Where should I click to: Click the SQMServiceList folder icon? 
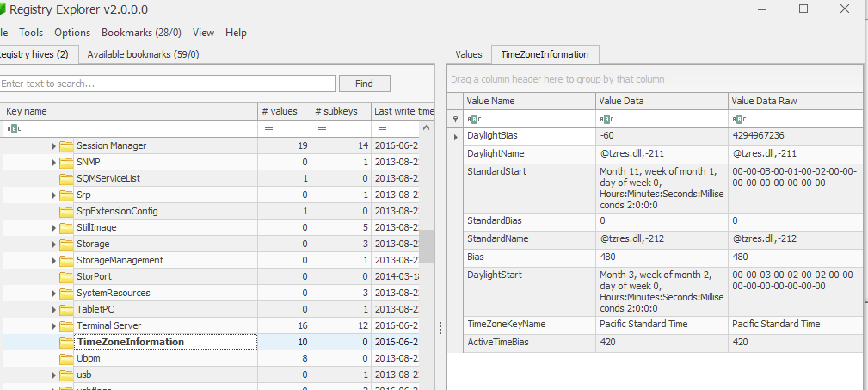[x=66, y=179]
